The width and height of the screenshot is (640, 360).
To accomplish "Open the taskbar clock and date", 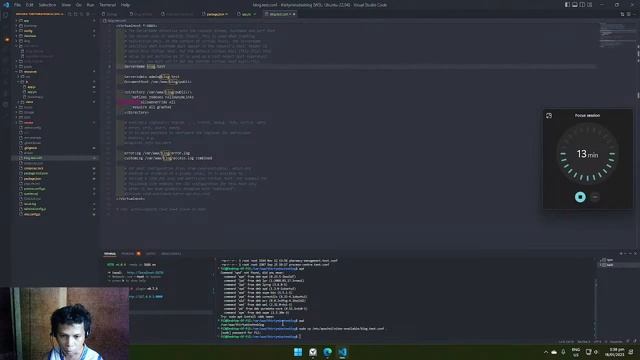I will [x=616, y=352].
